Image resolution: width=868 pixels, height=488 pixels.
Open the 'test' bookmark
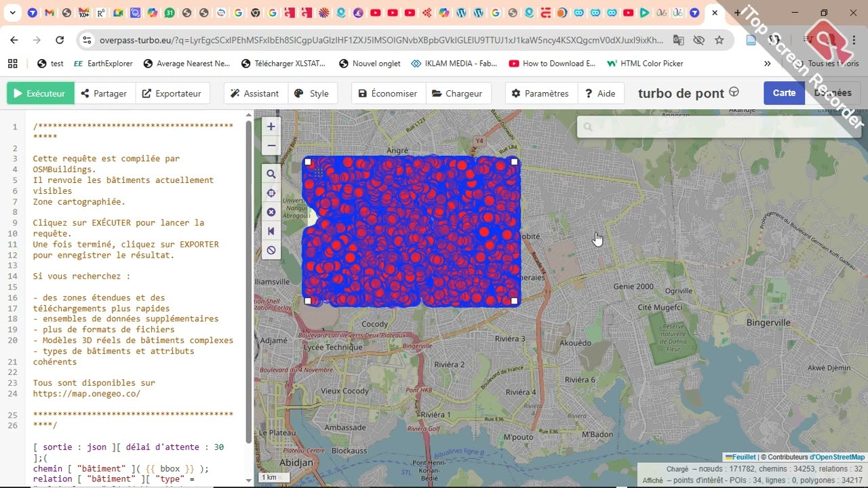[50, 63]
